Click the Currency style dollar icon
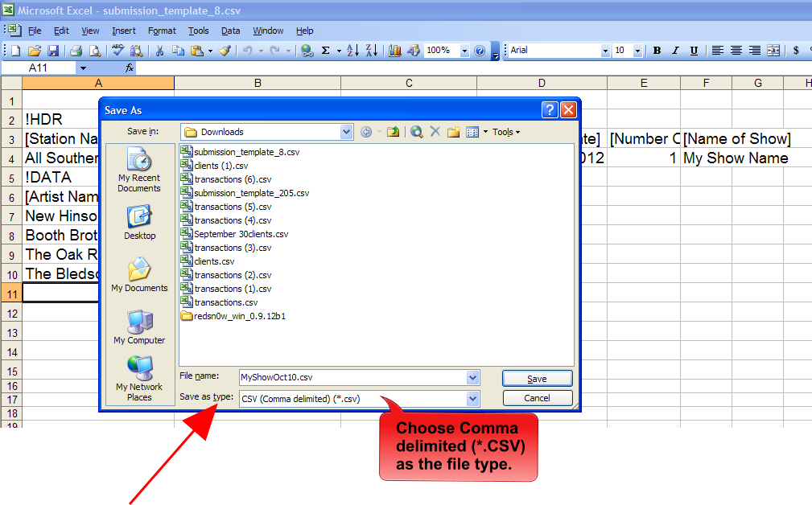 click(x=796, y=51)
